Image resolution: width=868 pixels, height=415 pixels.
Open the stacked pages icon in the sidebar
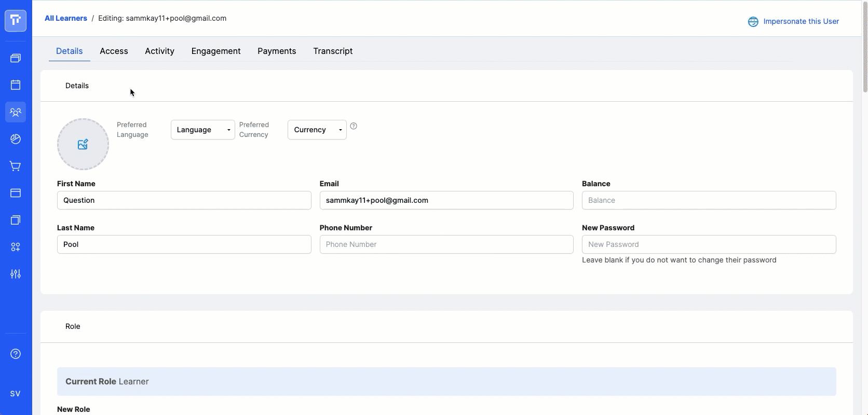click(16, 220)
